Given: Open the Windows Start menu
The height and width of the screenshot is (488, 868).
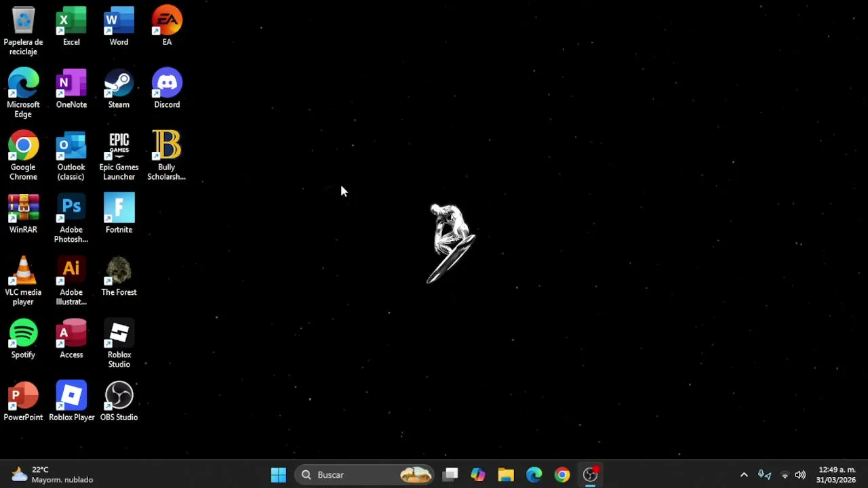Looking at the screenshot, I should (x=278, y=474).
